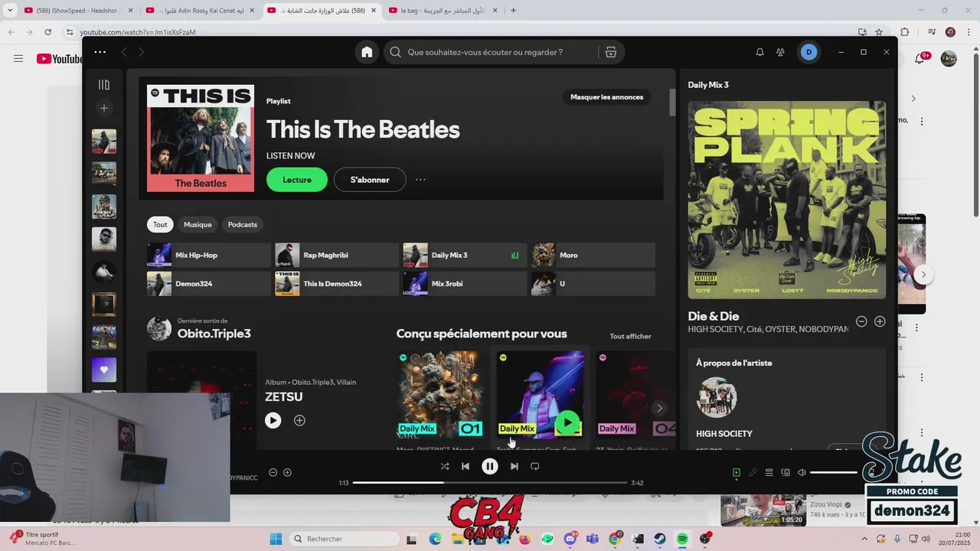Select the Podcasts filter chip
The width and height of the screenshot is (980, 551).
[x=243, y=224]
